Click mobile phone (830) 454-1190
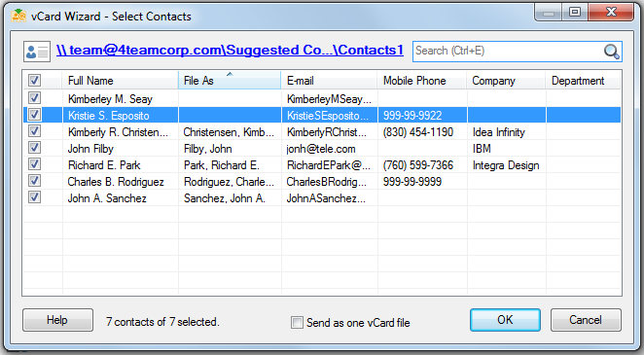Viewport: 644px width, 355px height. tap(422, 132)
